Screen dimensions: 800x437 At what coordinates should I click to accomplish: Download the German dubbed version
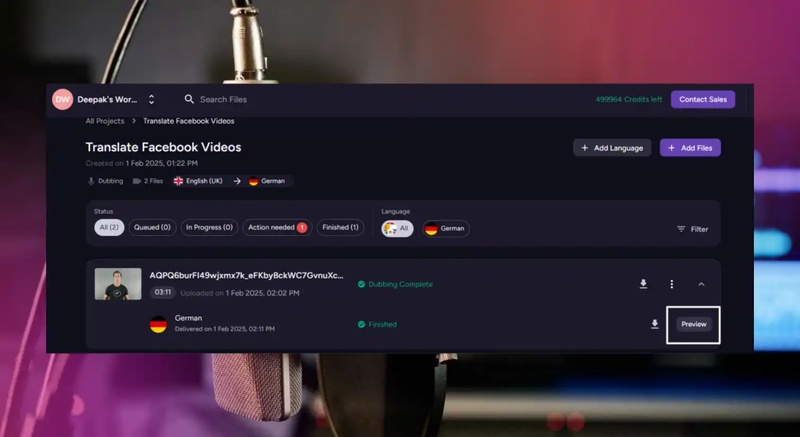point(655,324)
